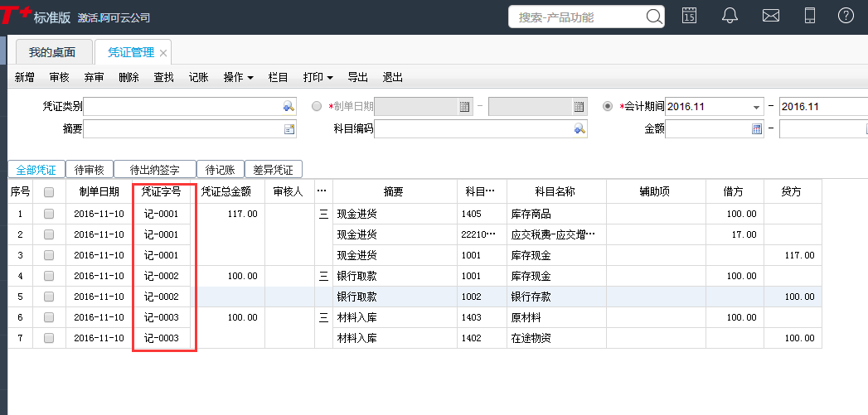Click 三 icon in 现金进货 row

tap(324, 215)
